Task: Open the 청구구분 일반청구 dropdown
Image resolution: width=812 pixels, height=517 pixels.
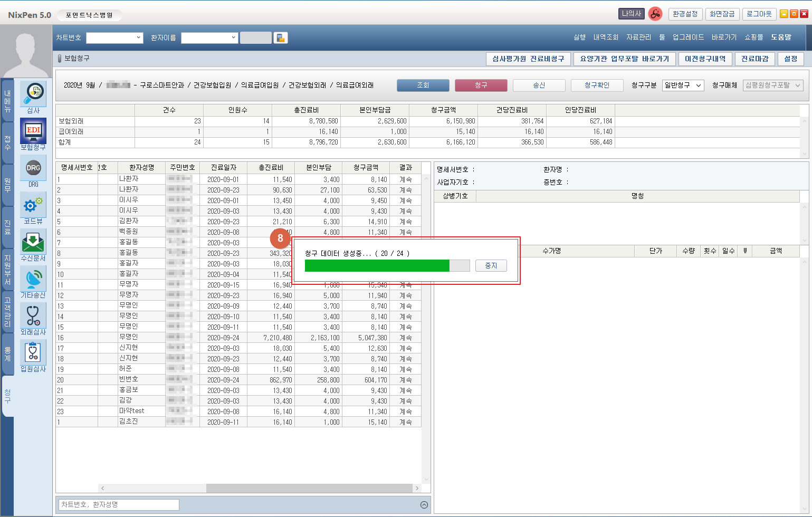Action: (x=683, y=85)
